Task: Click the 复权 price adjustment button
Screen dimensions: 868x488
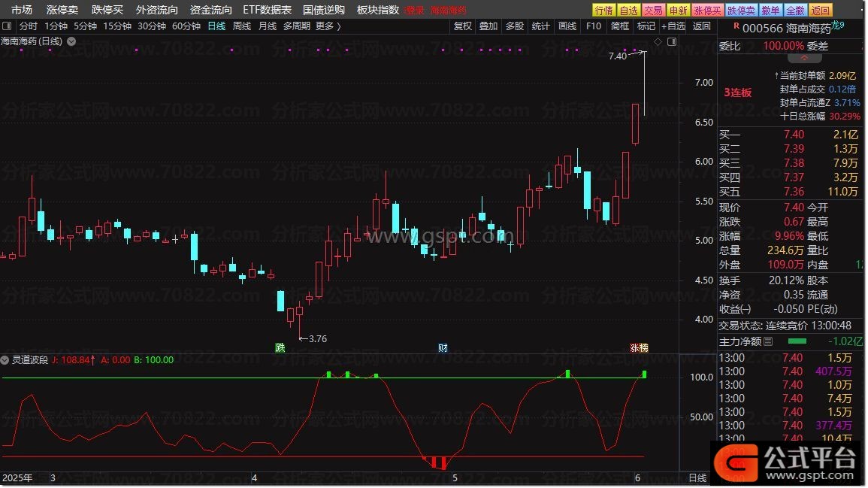Action: click(463, 26)
